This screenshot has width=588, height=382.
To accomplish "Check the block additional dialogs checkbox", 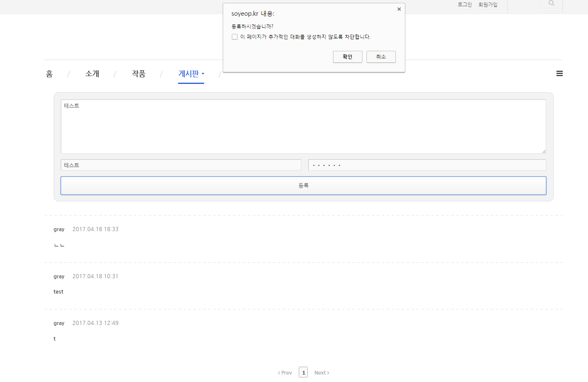I will [x=234, y=36].
